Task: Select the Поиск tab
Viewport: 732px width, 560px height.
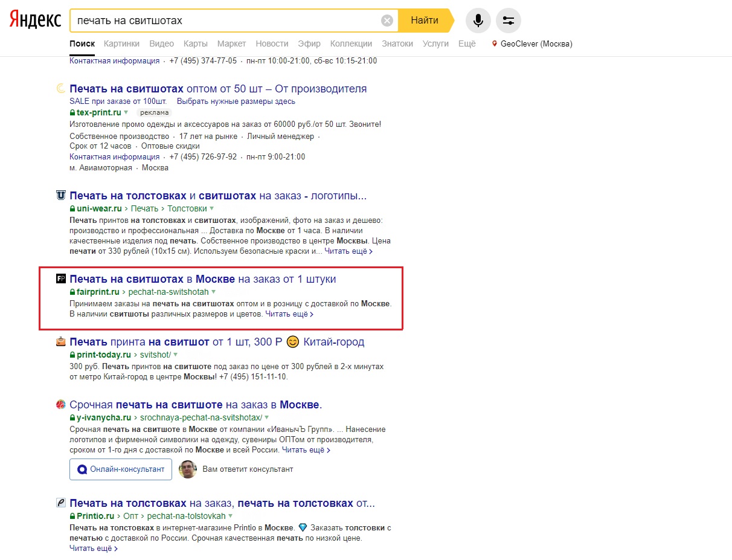Action: click(x=82, y=43)
